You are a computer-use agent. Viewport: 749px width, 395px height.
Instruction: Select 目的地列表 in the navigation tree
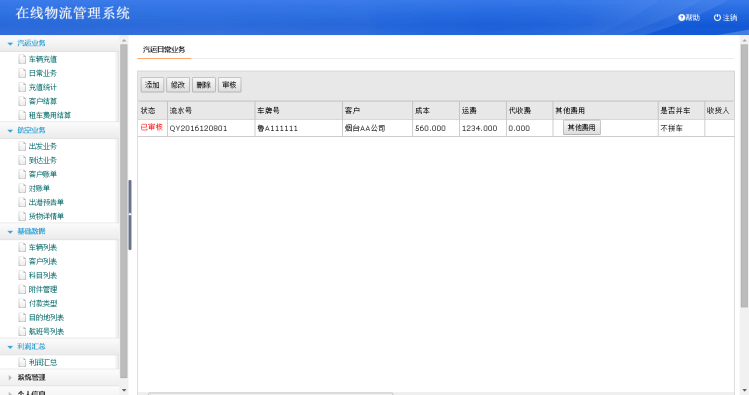46,317
